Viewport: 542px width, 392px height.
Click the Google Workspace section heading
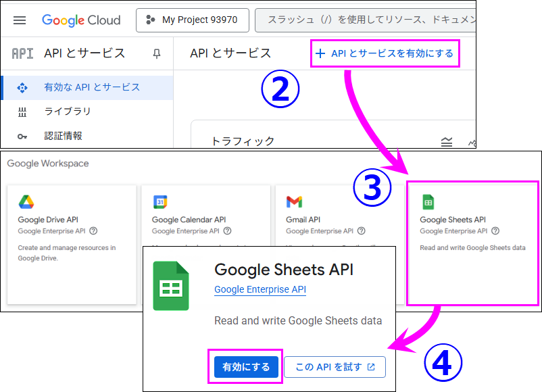pyautogui.click(x=48, y=163)
